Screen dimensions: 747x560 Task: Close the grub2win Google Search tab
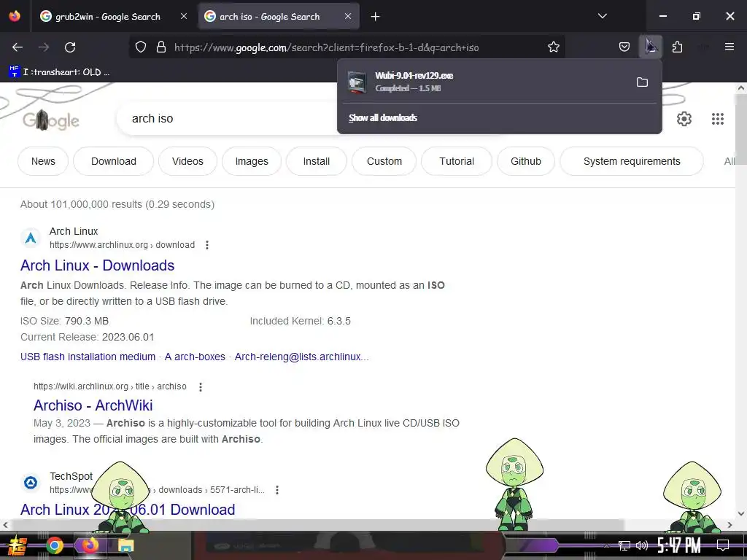[x=184, y=16]
